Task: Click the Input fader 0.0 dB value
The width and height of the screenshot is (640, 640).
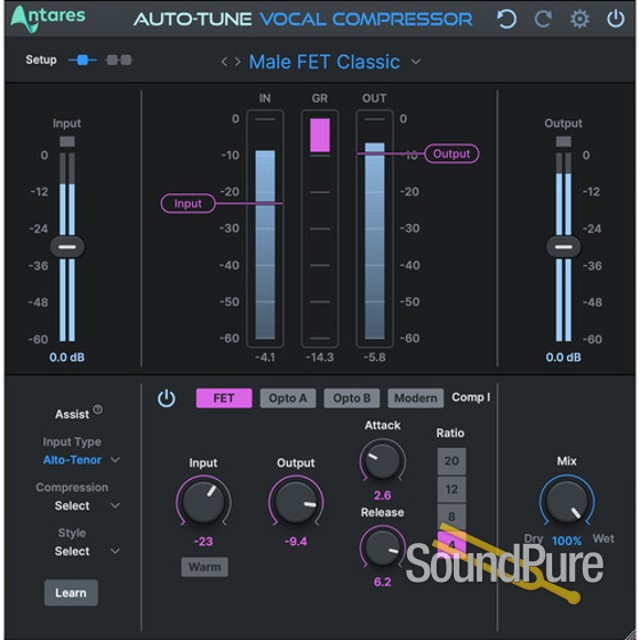Action: tap(67, 357)
